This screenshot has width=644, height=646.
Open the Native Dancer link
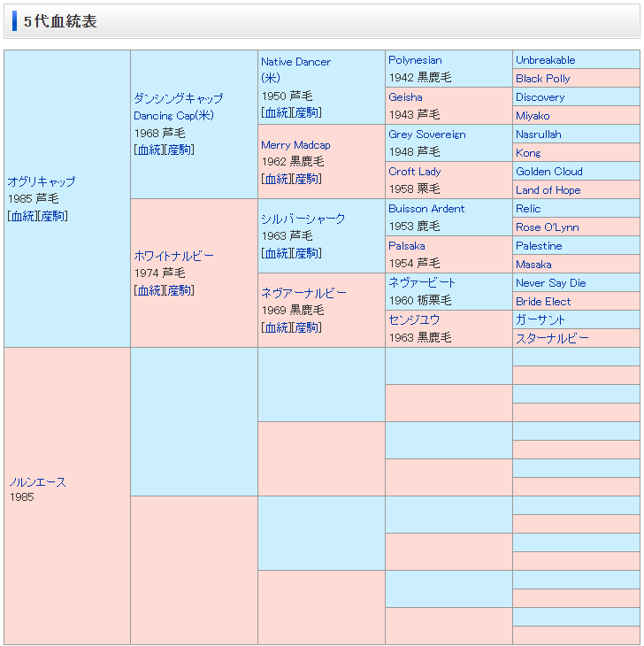295,62
